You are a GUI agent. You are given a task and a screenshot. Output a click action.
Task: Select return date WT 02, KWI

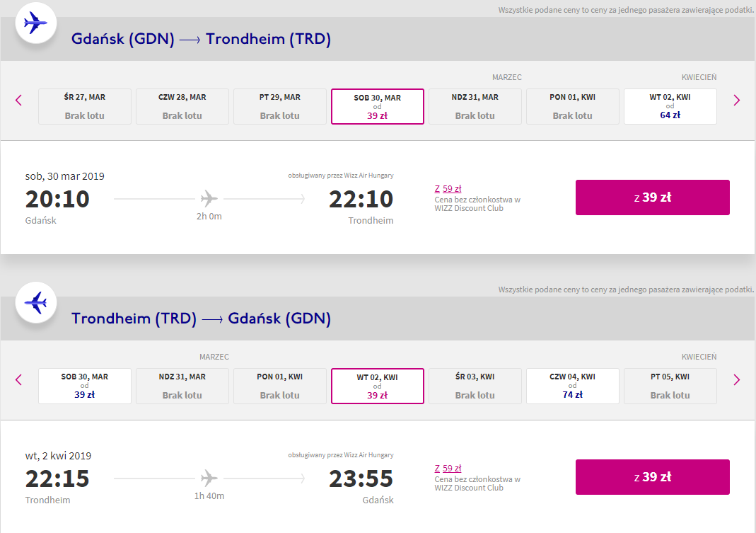click(x=377, y=386)
